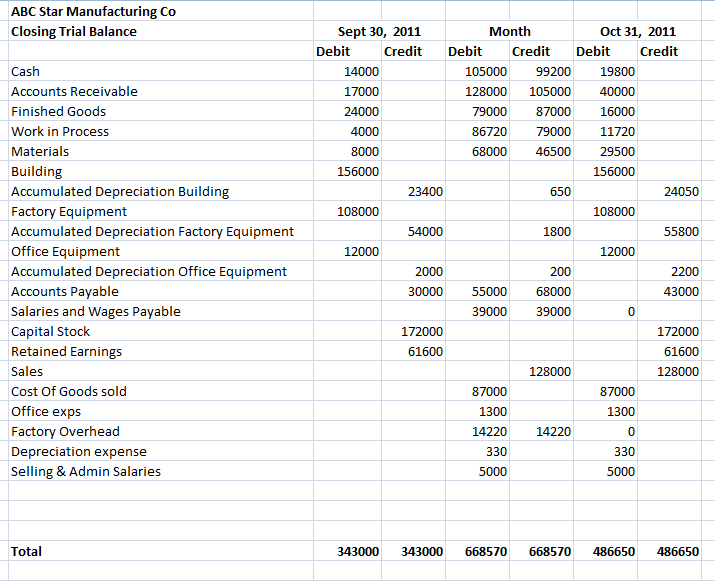
Task: Select Building's Sept 30 debit value 156000
Action: 360,171
